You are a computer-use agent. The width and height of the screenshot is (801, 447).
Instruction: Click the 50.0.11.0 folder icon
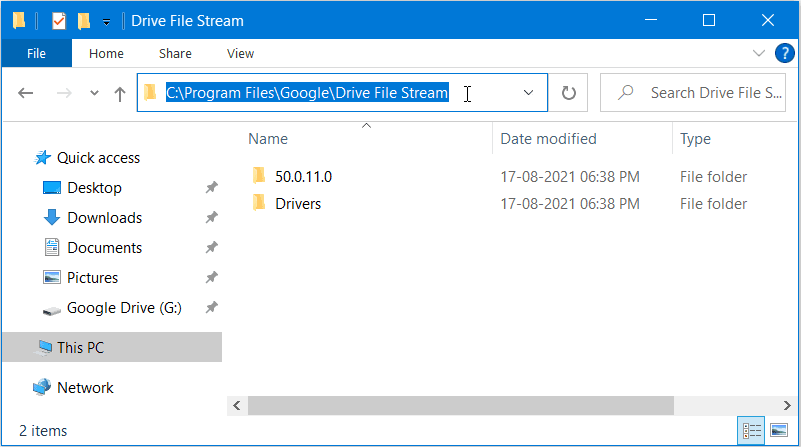click(259, 176)
